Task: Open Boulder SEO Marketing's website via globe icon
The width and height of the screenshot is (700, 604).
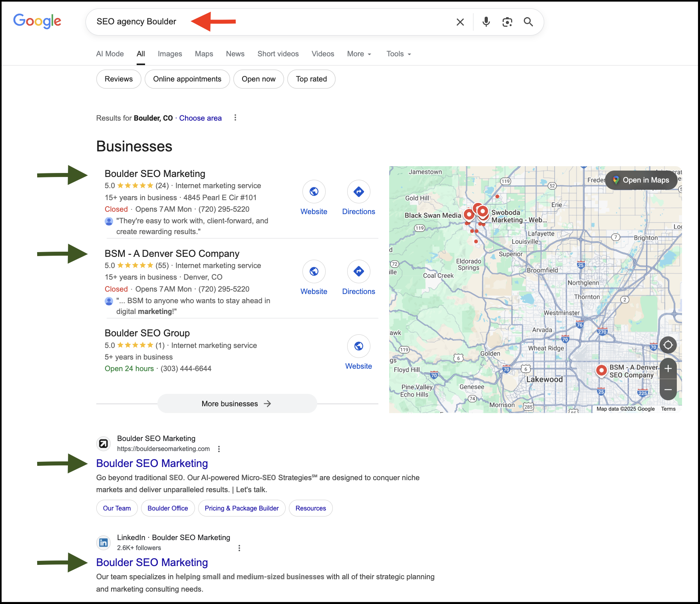Action: point(314,192)
